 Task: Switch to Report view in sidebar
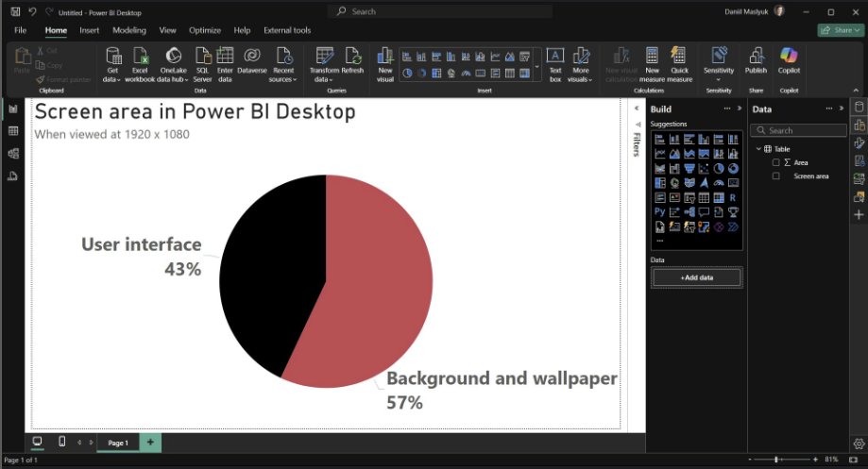(13, 109)
